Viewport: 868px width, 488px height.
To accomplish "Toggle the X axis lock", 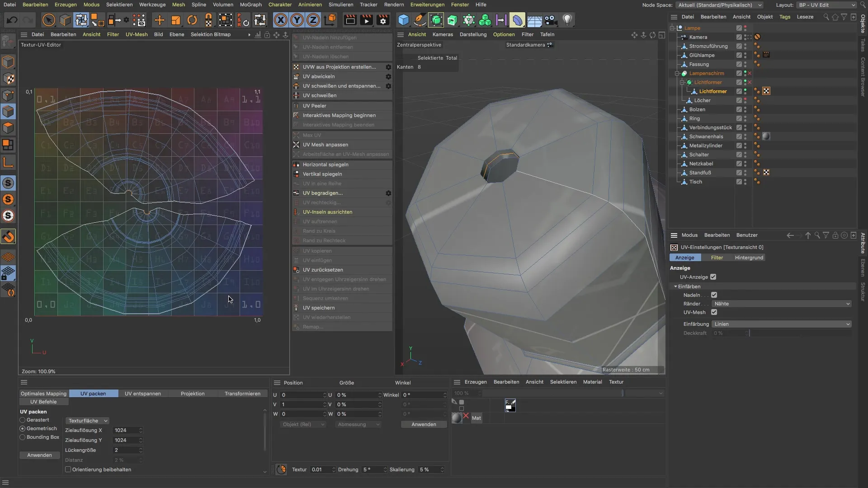I will coord(281,20).
